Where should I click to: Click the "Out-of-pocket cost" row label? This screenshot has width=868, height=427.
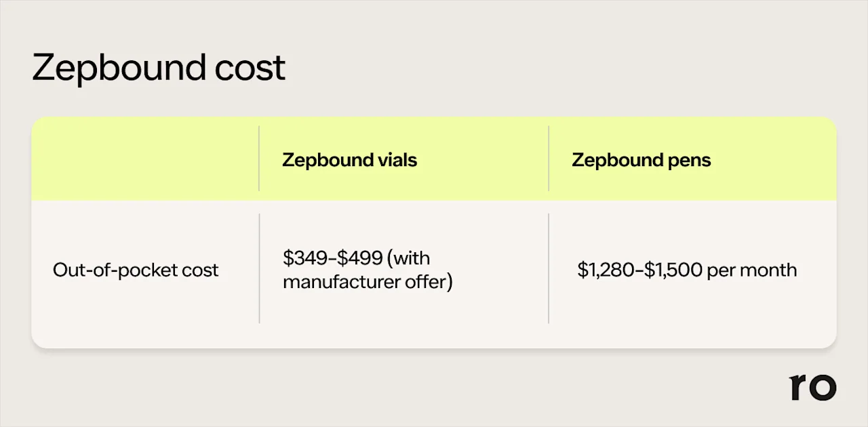(136, 270)
